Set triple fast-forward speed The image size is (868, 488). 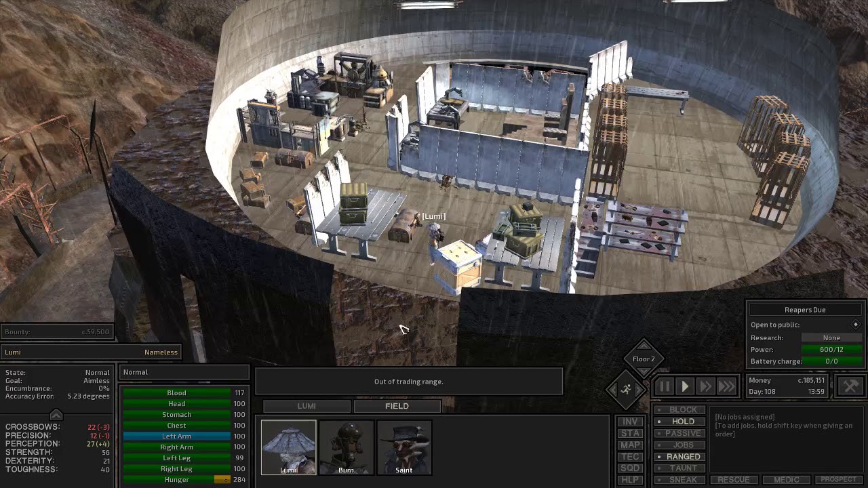pyautogui.click(x=726, y=386)
